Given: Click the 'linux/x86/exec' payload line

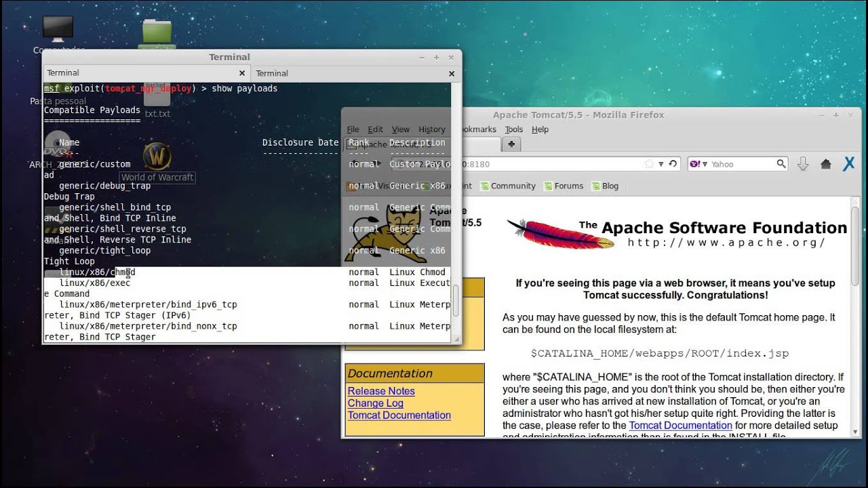Looking at the screenshot, I should (94, 283).
